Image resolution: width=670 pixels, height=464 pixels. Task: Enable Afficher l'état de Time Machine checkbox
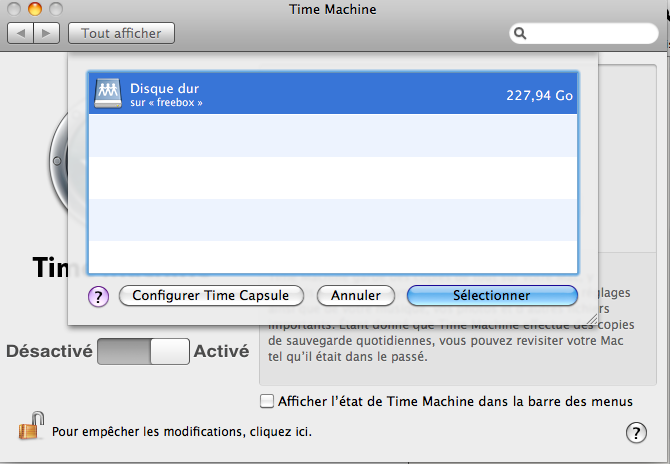coord(266,401)
